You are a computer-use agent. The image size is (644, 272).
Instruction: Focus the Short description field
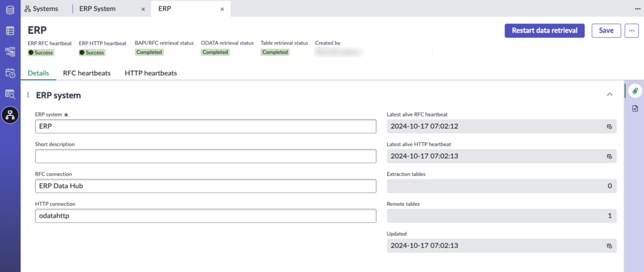pyautogui.click(x=206, y=156)
